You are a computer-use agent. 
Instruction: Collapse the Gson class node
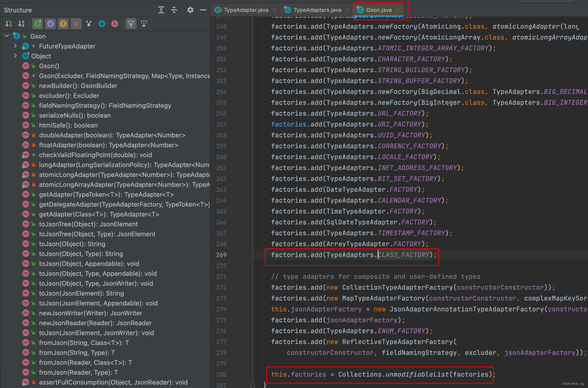click(7, 36)
